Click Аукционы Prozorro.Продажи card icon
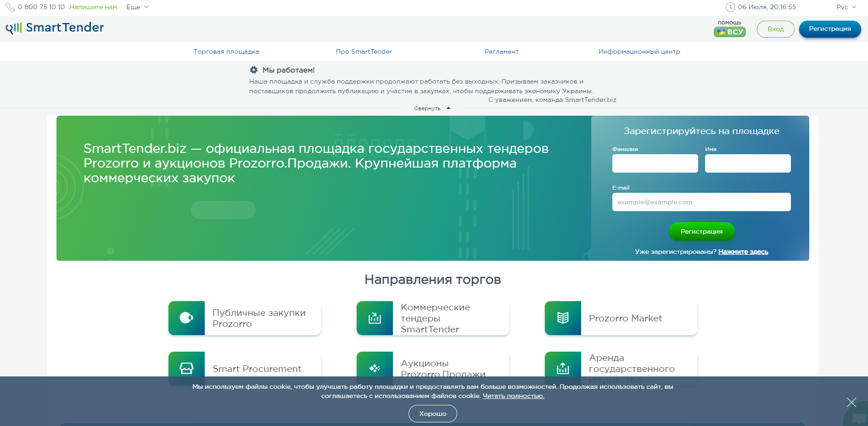The width and height of the screenshot is (868, 426). coord(375,368)
